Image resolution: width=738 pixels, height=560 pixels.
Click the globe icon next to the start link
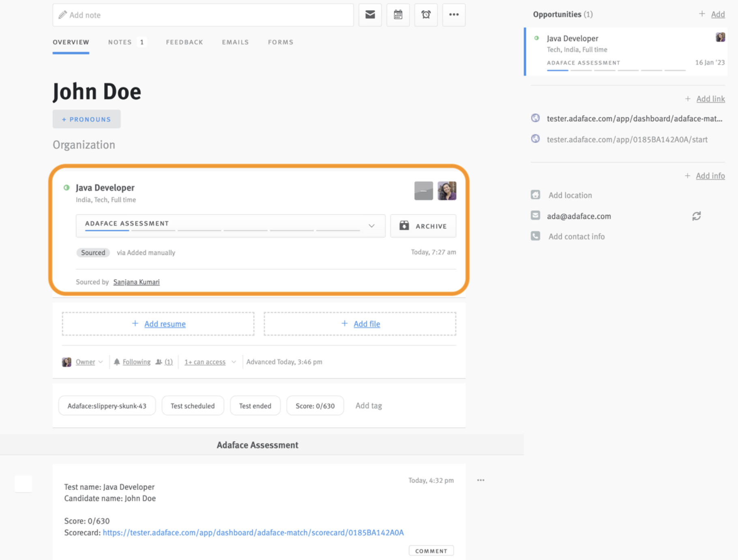click(535, 139)
